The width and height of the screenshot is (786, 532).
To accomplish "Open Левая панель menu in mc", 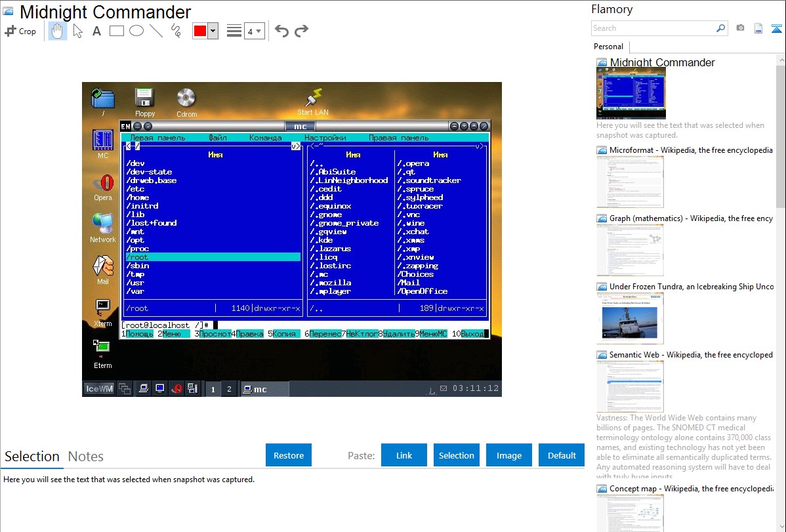I will click(157, 138).
